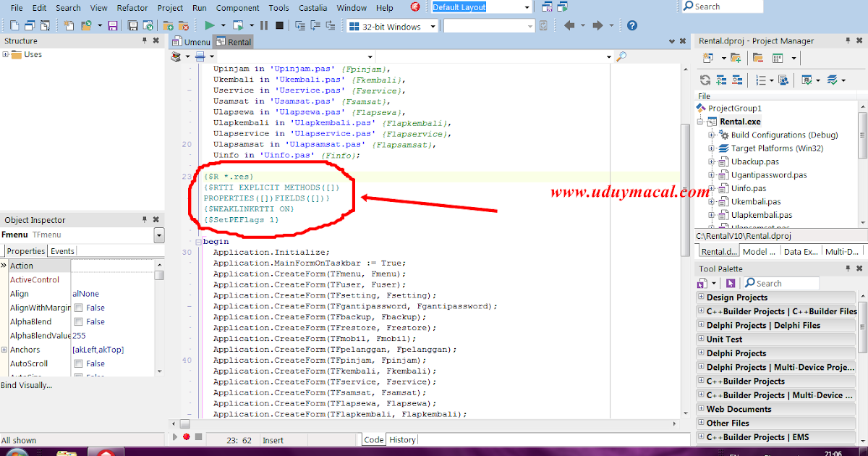This screenshot has width=868, height=456.
Task: Click the Program Reset stop icon
Action: pos(279,25)
